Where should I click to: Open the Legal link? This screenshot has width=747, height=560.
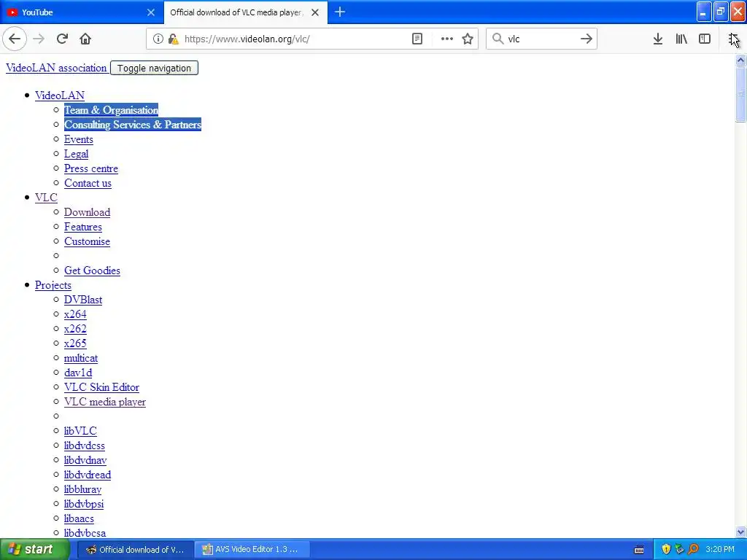76,154
